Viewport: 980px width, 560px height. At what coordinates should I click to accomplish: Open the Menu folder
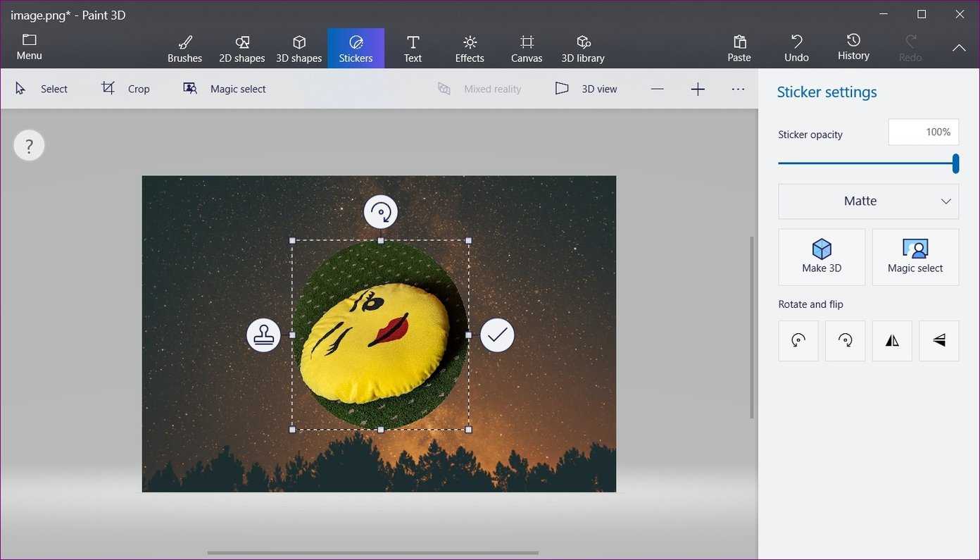(29, 47)
